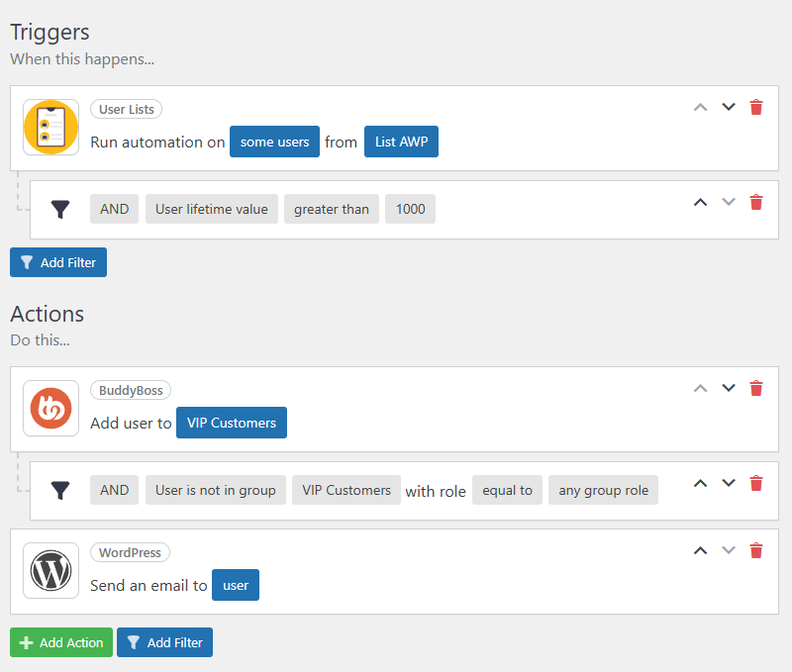
Task: Click Add Filter under Triggers
Action: (x=58, y=262)
